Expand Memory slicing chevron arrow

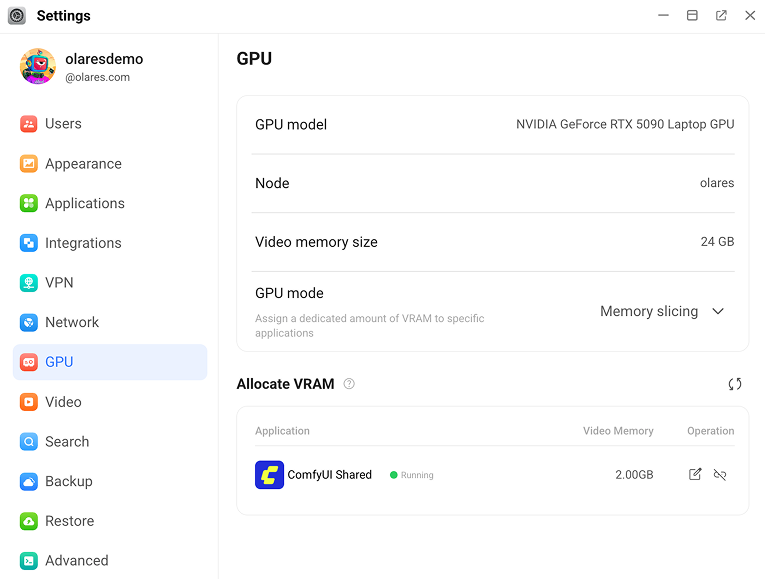click(x=718, y=312)
